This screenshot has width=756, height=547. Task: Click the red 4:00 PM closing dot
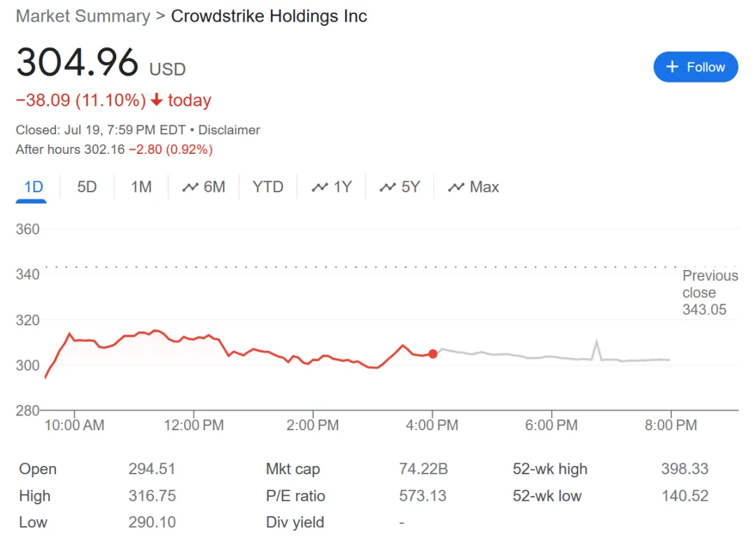click(433, 354)
